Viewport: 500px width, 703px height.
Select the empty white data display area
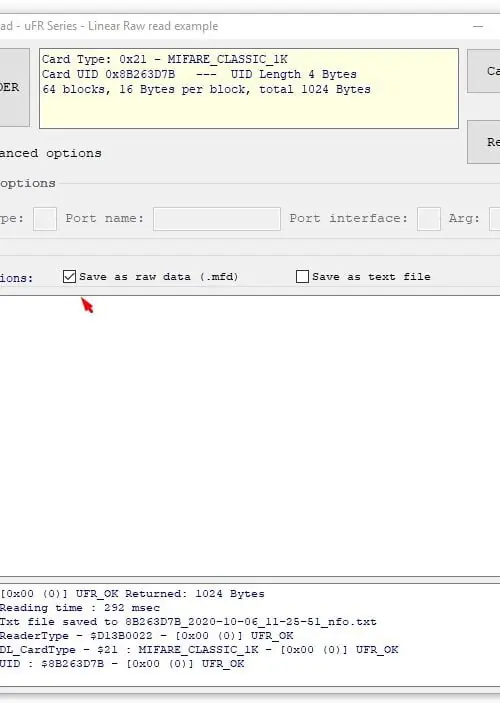click(x=250, y=436)
